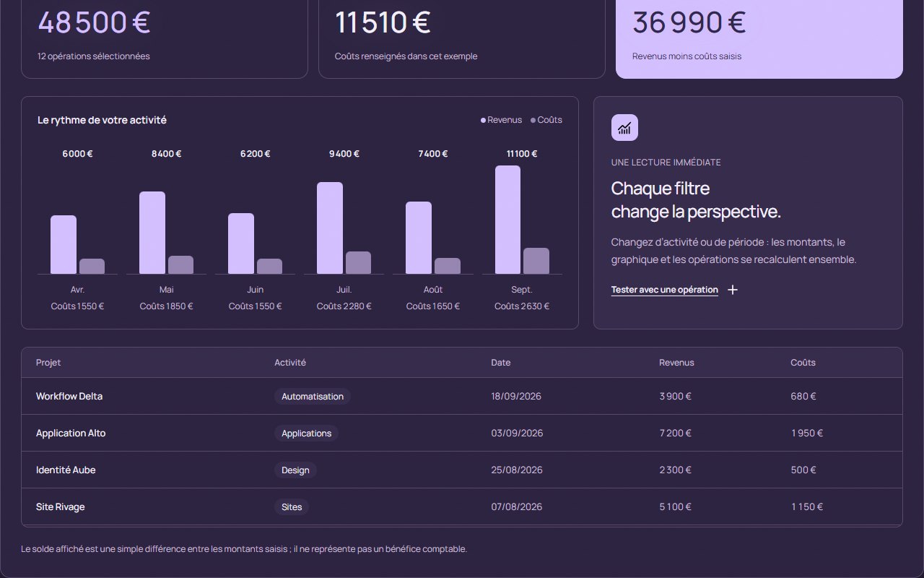Select the 'Workflow Delta' project row
The image size is (924, 578).
[x=462, y=396]
